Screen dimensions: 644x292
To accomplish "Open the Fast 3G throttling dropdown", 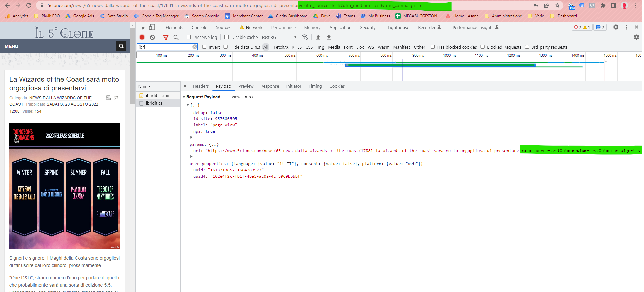I will (x=279, y=37).
